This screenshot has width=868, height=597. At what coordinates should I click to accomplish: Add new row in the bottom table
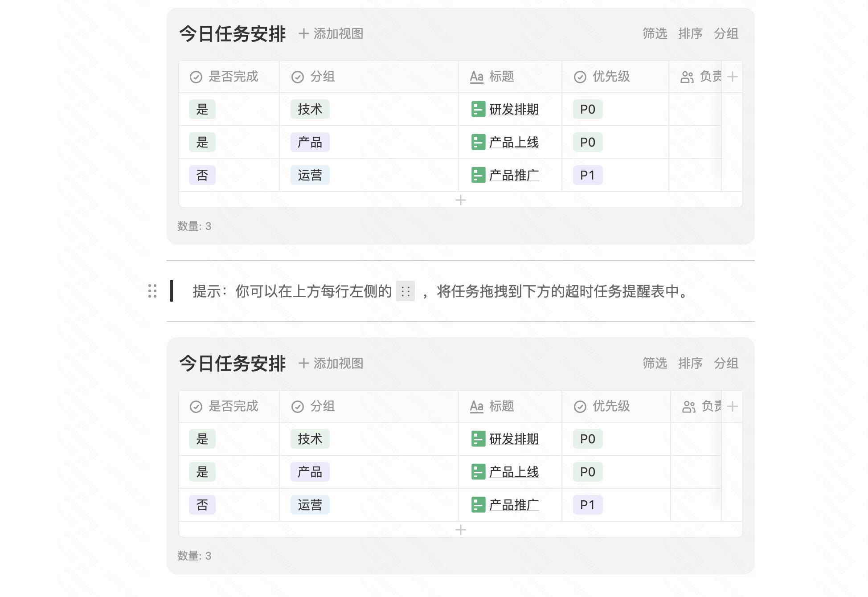click(460, 530)
